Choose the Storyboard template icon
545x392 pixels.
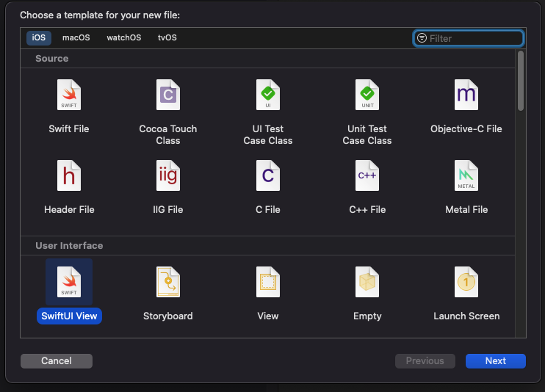click(168, 282)
